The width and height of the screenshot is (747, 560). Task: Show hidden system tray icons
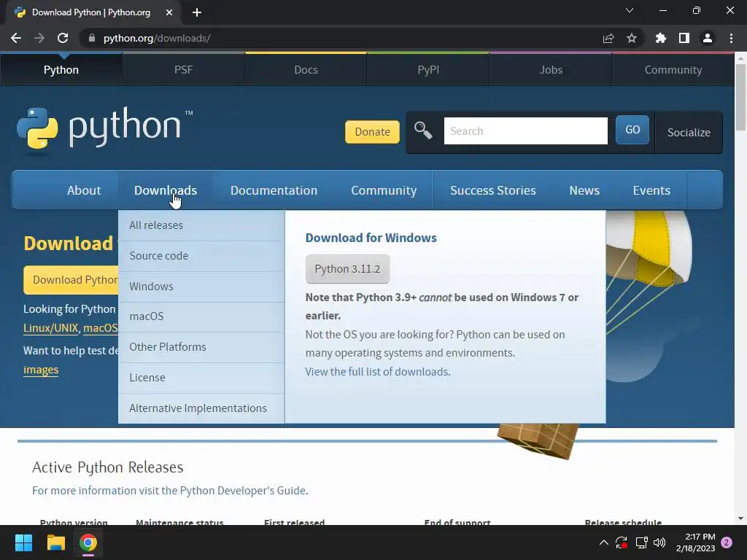tap(603, 542)
